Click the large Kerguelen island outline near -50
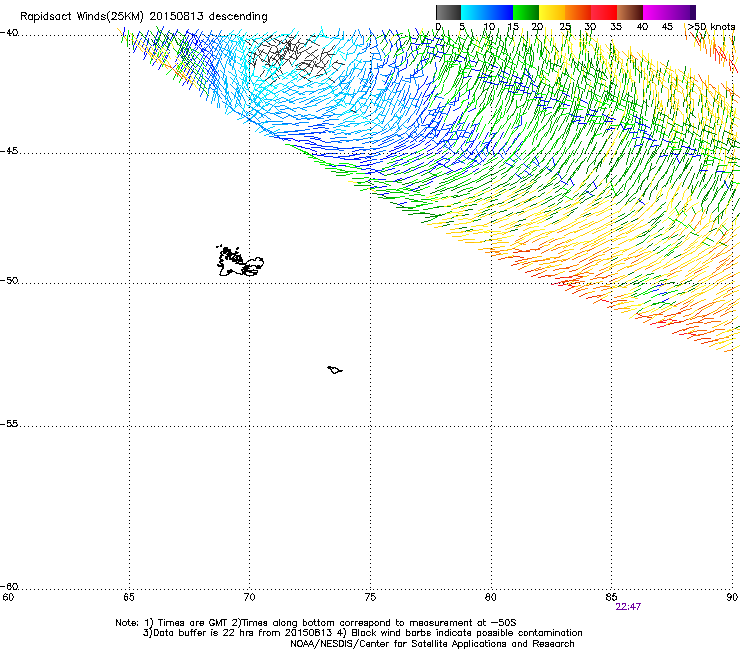 (x=240, y=261)
